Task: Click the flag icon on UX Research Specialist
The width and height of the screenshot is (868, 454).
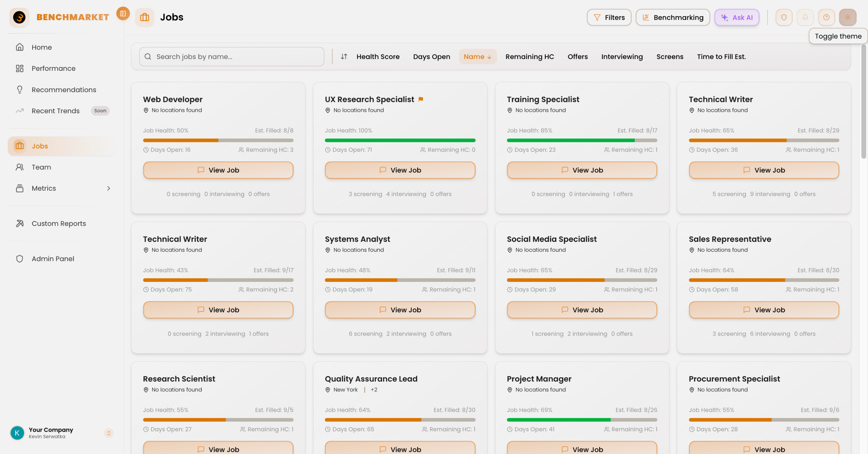Action: [421, 99]
